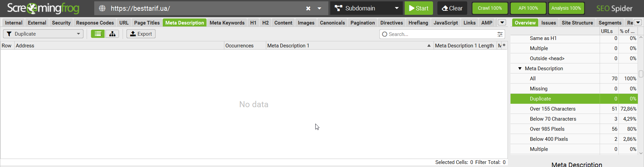Switch to the External tab
This screenshot has width=644, height=167.
(x=37, y=23)
